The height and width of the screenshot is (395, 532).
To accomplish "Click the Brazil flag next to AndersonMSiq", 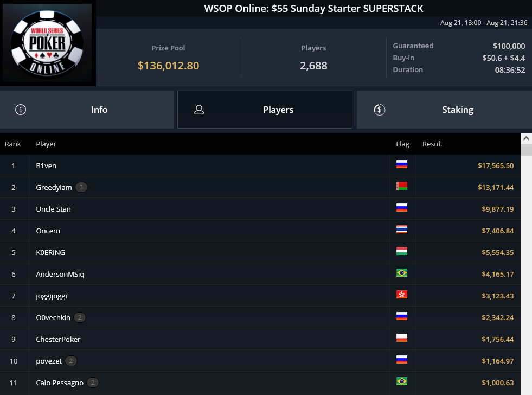I will click(402, 273).
